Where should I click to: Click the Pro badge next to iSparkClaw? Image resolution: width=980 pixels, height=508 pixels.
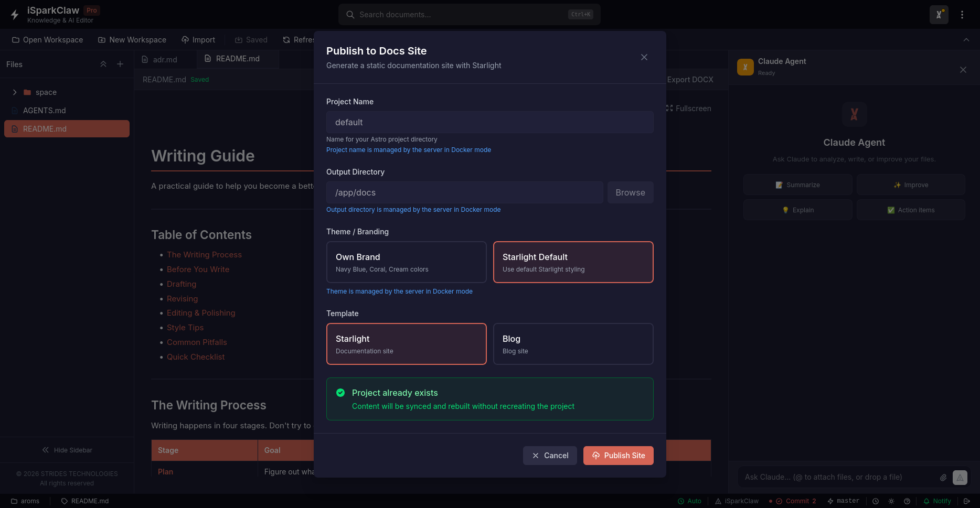pyautogui.click(x=92, y=10)
